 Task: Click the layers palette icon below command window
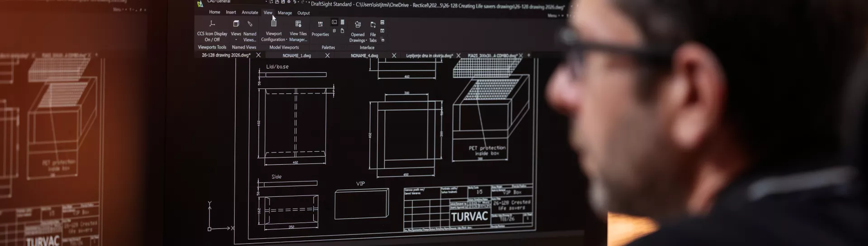(334, 31)
